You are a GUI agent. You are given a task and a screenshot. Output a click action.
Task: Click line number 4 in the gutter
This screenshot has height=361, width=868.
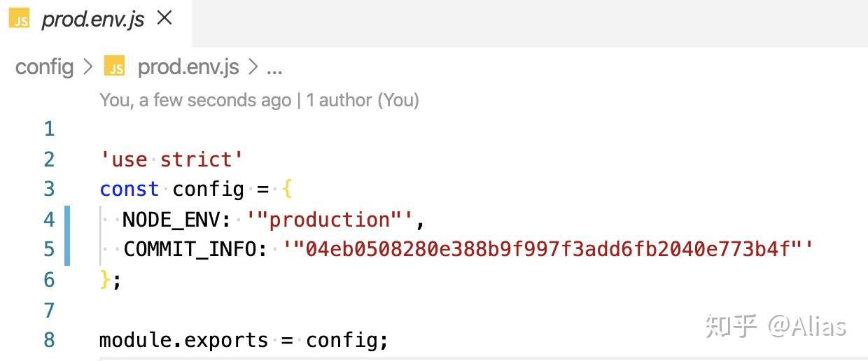[x=49, y=220]
